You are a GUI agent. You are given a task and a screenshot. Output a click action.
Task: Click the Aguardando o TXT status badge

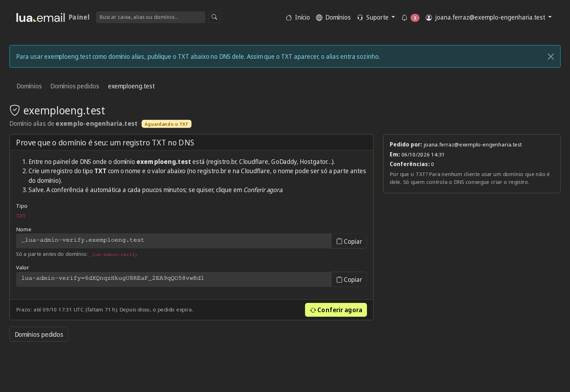click(x=166, y=124)
